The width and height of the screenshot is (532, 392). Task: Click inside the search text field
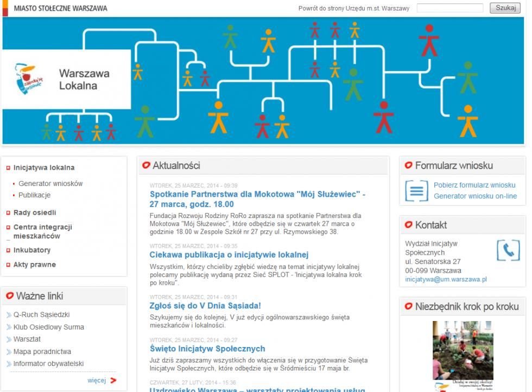tap(450, 8)
